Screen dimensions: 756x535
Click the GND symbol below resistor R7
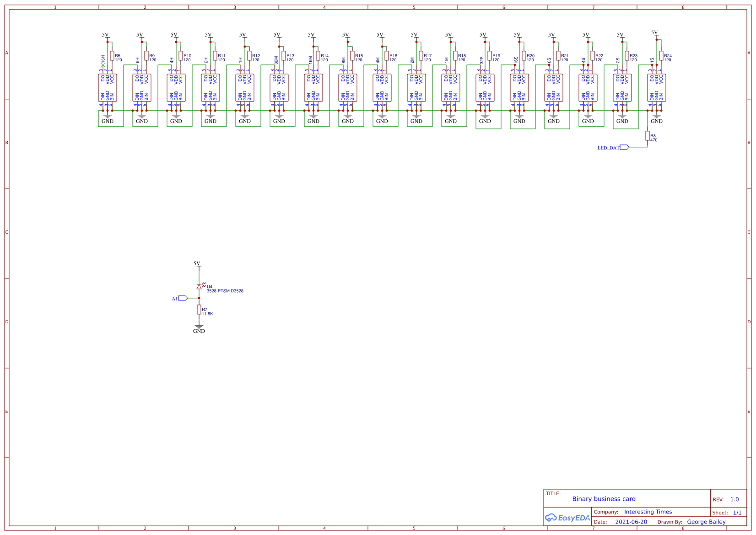[x=199, y=327]
